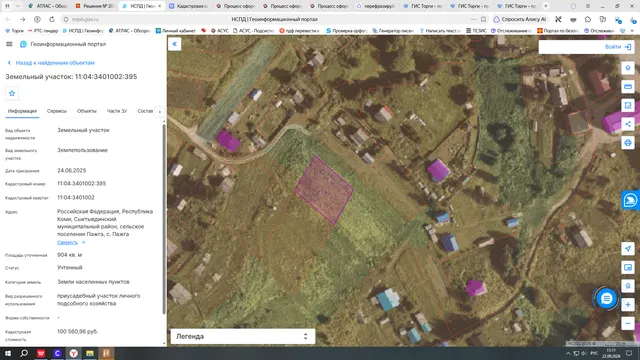Screen dimensions: 640x360
Task: Zoom out of the map with minus
Action: 628,324
